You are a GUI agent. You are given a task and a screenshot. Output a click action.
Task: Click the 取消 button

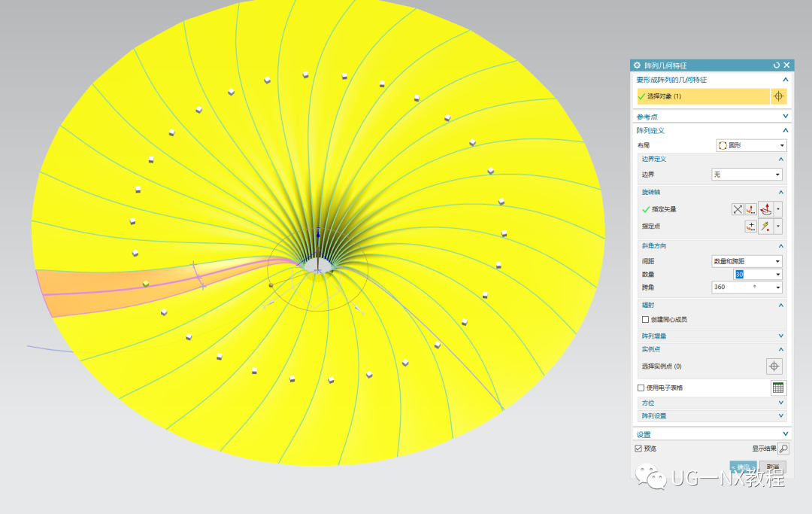tap(773, 467)
